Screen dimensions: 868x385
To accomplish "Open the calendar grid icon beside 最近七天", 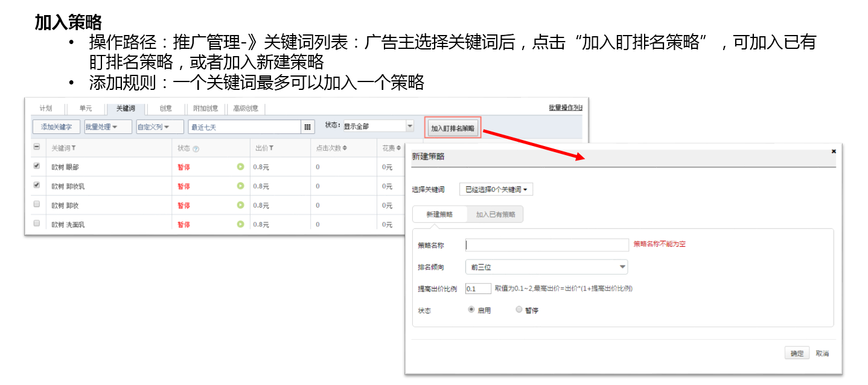I will (x=308, y=127).
